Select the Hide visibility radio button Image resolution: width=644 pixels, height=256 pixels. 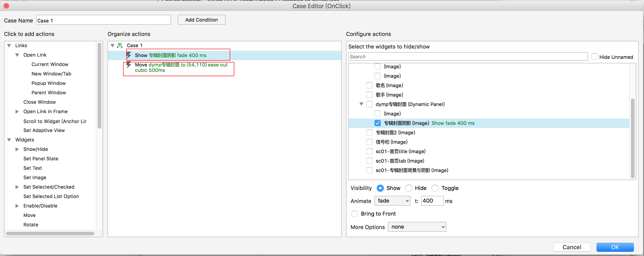click(408, 188)
